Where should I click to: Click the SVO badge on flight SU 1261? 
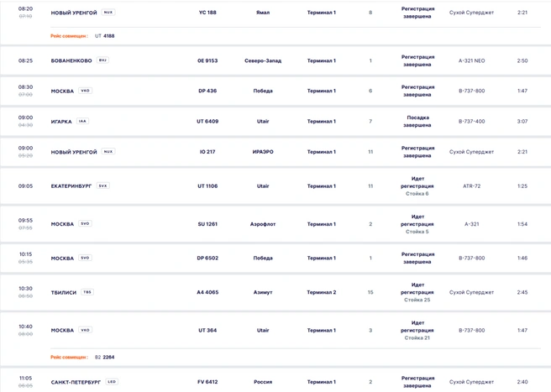pyautogui.click(x=85, y=224)
